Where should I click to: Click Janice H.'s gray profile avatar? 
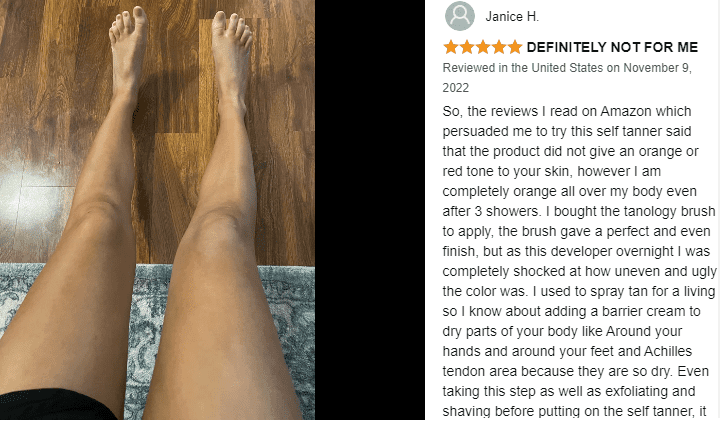[460, 16]
